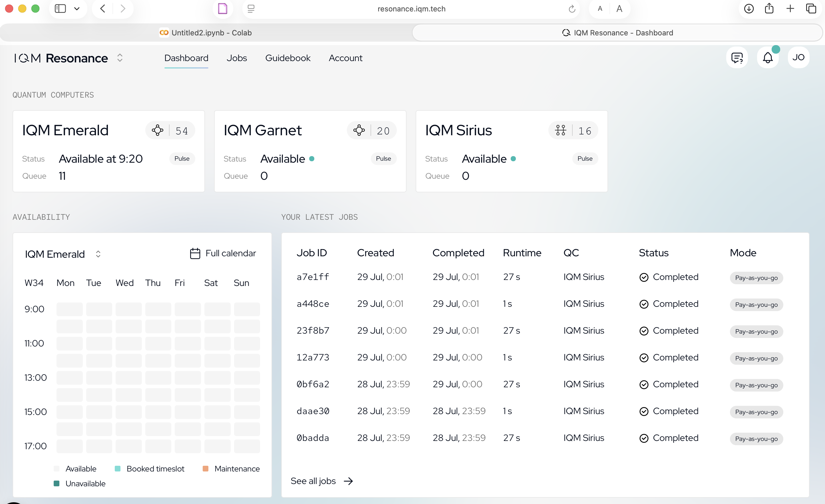Click the Maintenance legend color swatch
Screen dimensions: 825x504
pyautogui.click(x=206, y=469)
